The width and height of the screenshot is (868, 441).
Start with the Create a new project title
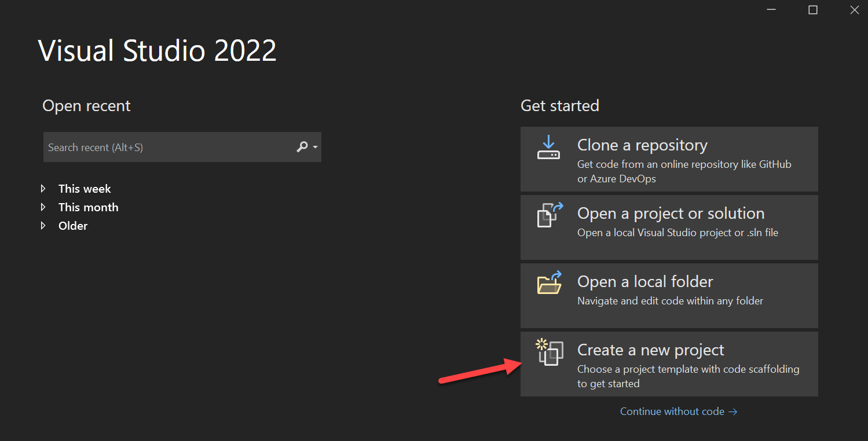(650, 350)
